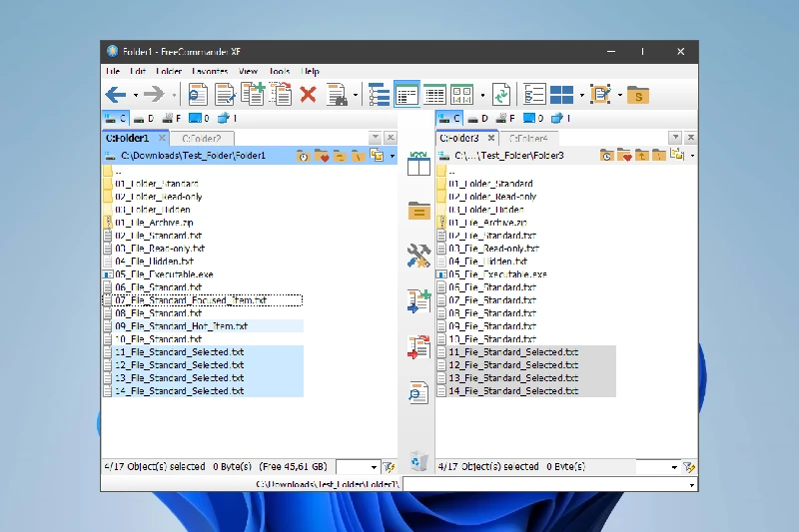Open left panel tab list dropdown
This screenshot has width=799, height=532.
click(x=376, y=138)
